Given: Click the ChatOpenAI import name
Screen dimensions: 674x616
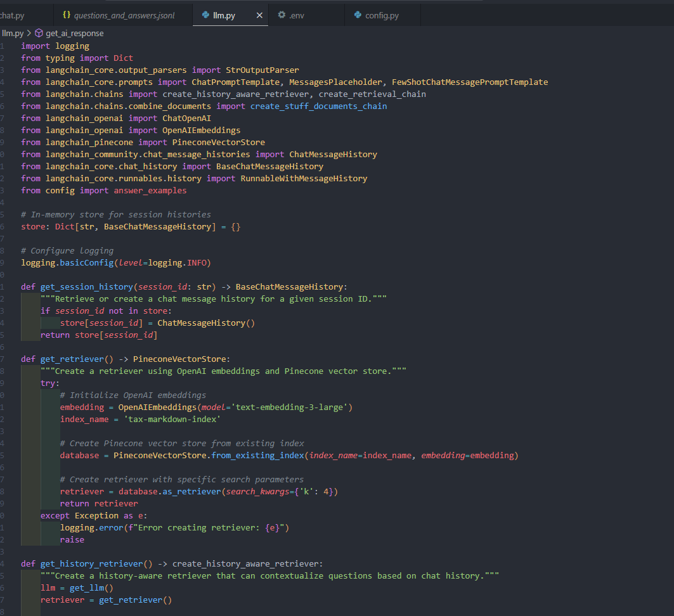Looking at the screenshot, I should [x=186, y=118].
